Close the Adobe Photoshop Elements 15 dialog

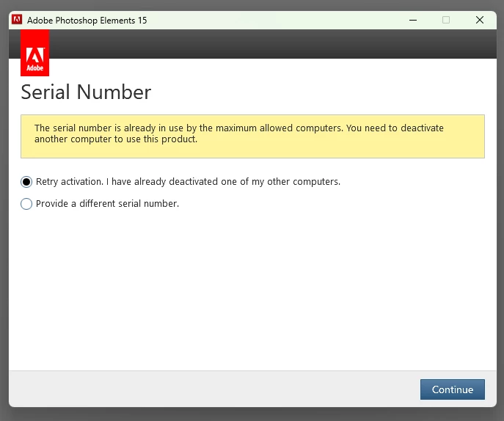tap(480, 20)
